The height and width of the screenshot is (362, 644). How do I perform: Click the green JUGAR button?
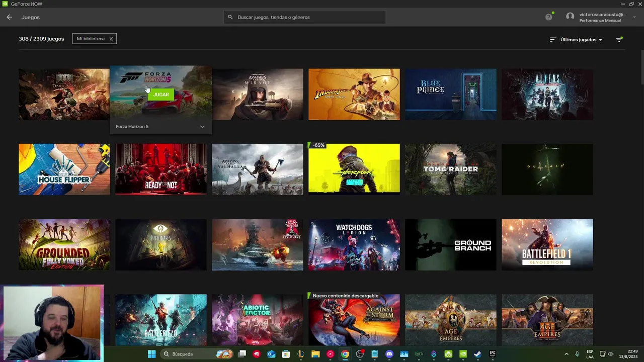pyautogui.click(x=161, y=95)
